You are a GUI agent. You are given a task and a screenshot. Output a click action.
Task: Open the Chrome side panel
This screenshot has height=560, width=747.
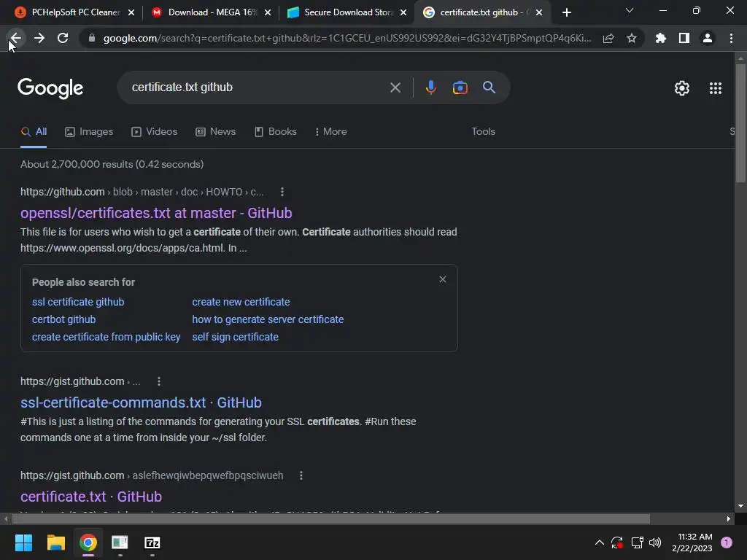tap(684, 38)
